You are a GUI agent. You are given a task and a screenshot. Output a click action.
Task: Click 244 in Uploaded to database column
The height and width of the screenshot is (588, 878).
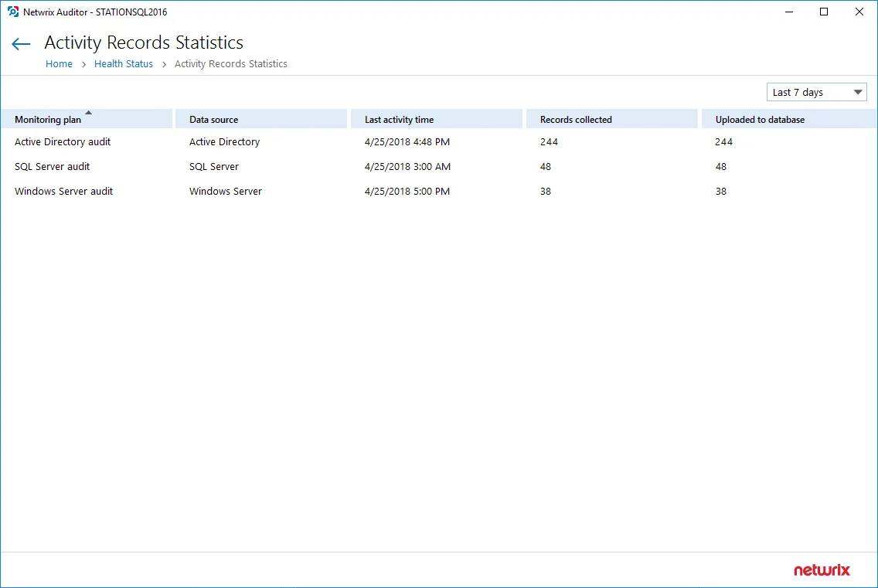pos(723,141)
